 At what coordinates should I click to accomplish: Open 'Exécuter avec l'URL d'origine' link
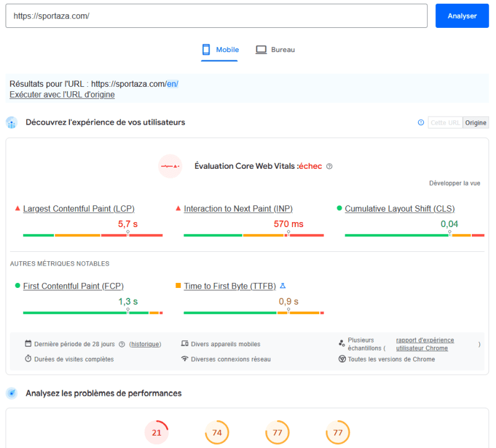62,95
